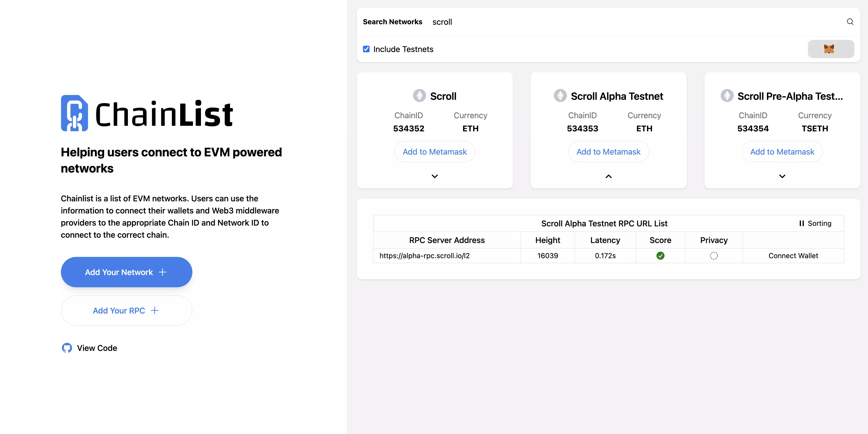Uncheck the Include Testnets checkbox

366,49
